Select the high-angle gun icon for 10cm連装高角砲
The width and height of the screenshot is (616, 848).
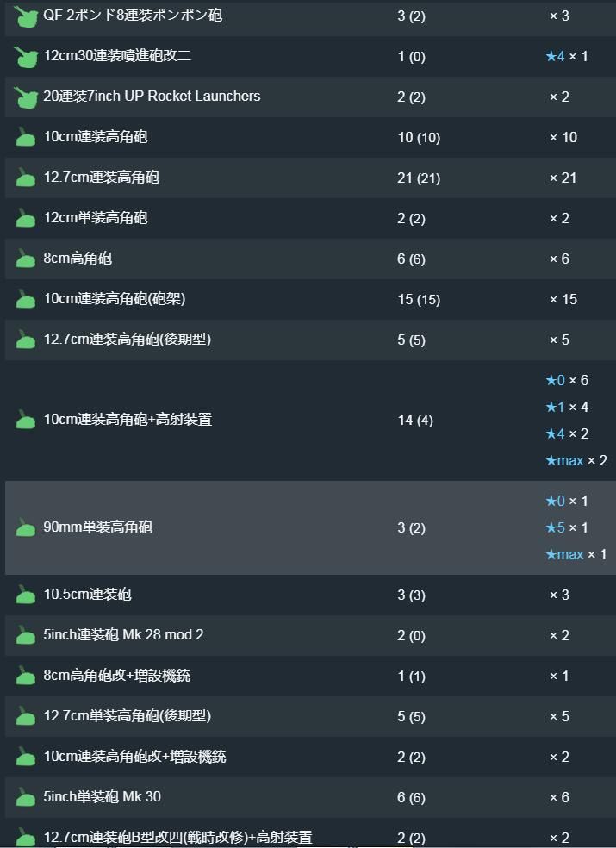tap(25, 137)
